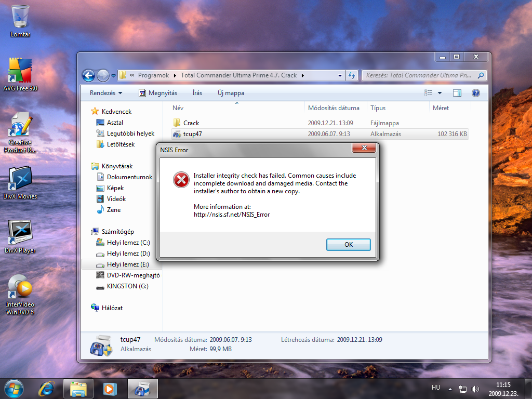Viewport: 532px width, 399px height.
Task: Sort by the Méret column header
Action: (450, 108)
